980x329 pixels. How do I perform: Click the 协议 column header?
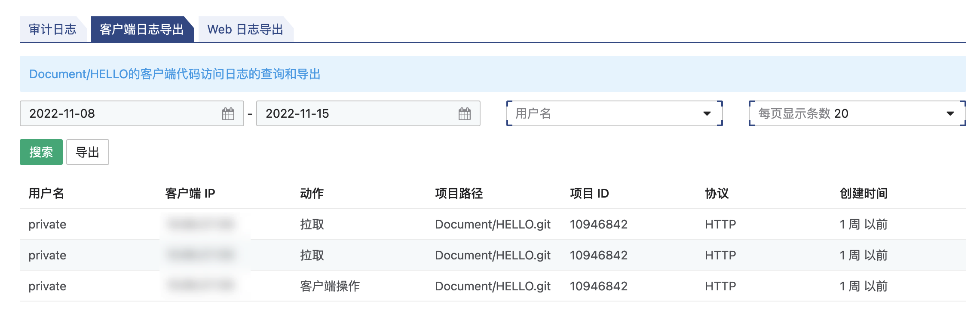point(717,193)
